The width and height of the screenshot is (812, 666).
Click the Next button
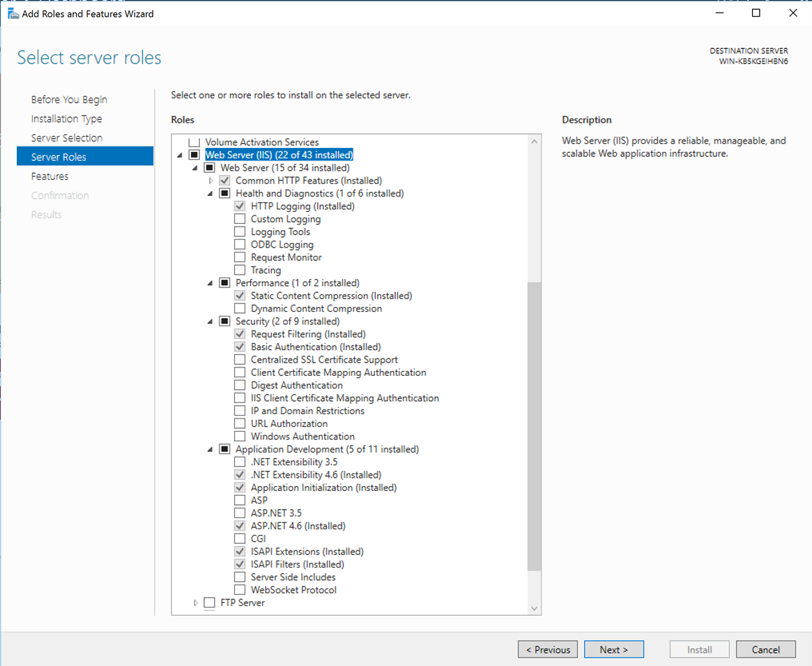point(614,649)
